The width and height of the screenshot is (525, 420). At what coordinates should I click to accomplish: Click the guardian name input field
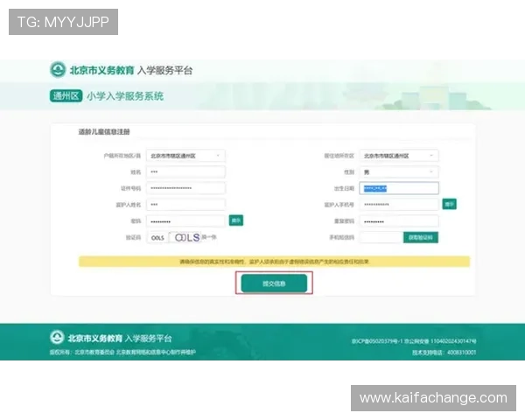185,204
